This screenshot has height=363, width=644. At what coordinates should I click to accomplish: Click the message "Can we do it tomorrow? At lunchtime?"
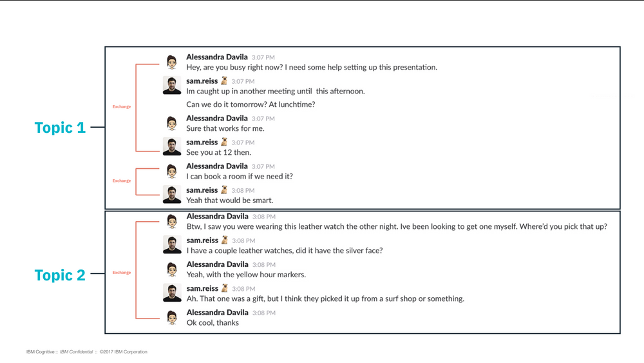tap(251, 104)
